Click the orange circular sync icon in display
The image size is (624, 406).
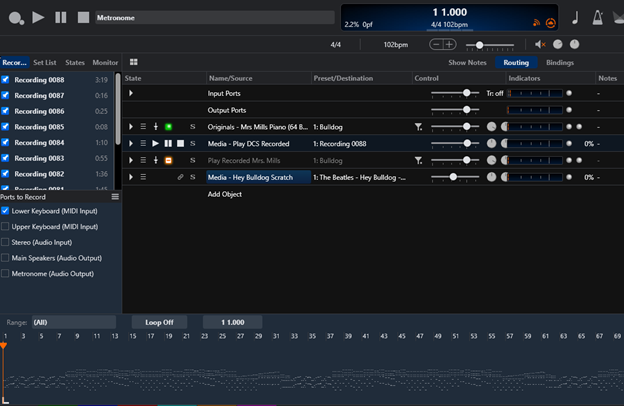click(550, 23)
